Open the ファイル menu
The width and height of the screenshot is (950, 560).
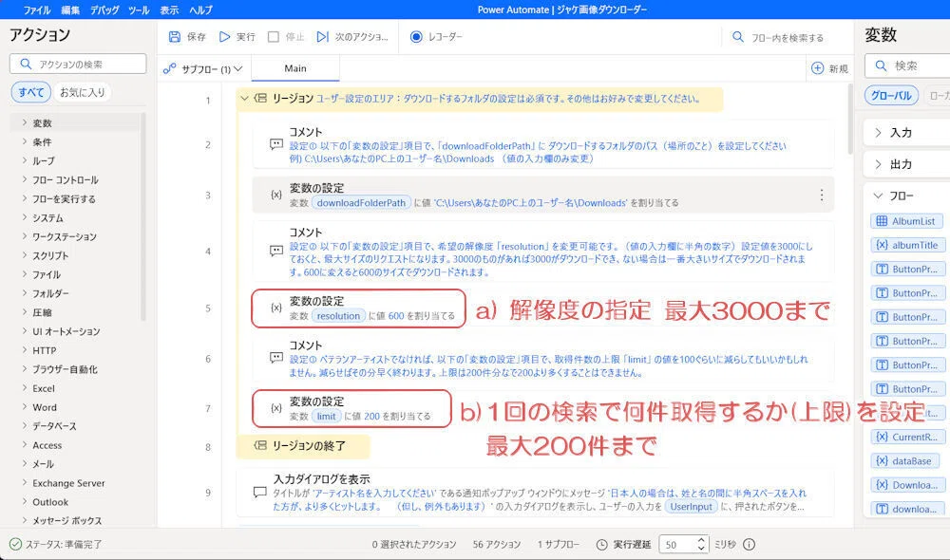[37, 9]
